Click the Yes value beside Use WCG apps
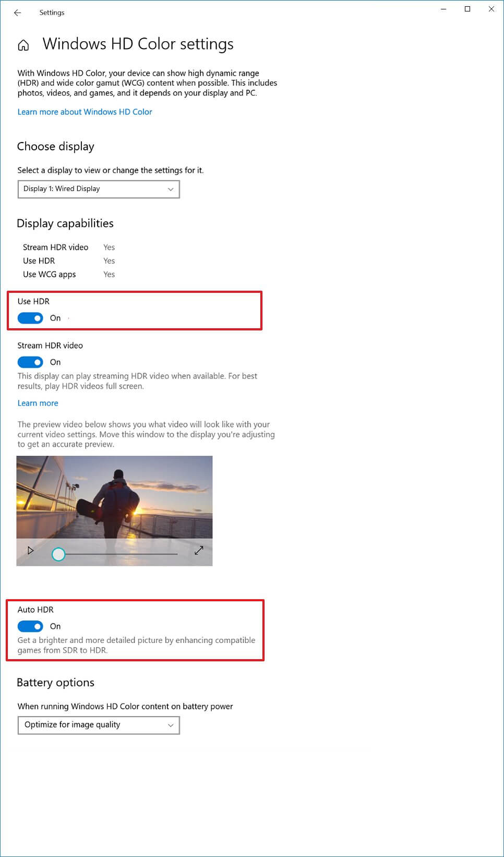Image resolution: width=504 pixels, height=857 pixels. click(x=109, y=275)
